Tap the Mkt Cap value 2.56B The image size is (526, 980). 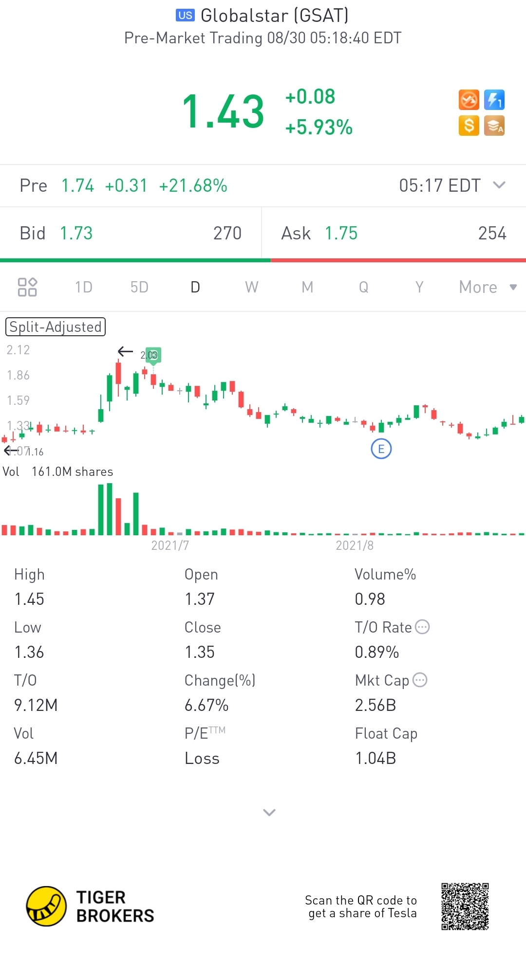click(x=376, y=705)
